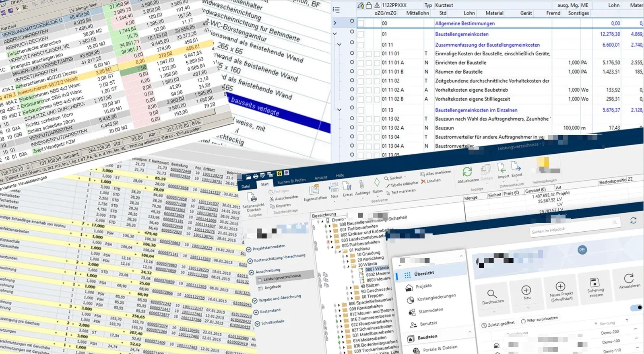Tick the first checkbox of row 01 11 01 A

click(x=361, y=63)
